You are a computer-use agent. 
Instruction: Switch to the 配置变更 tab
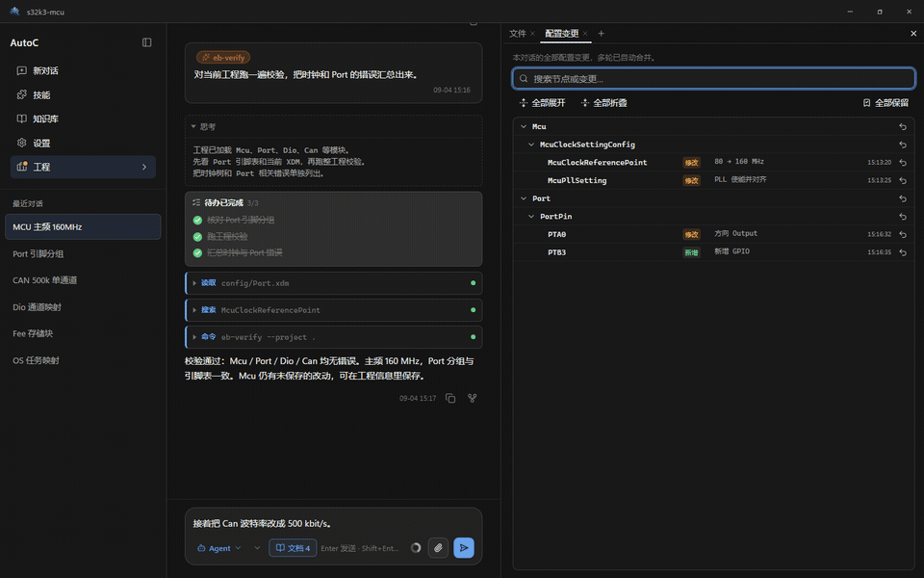click(x=561, y=34)
